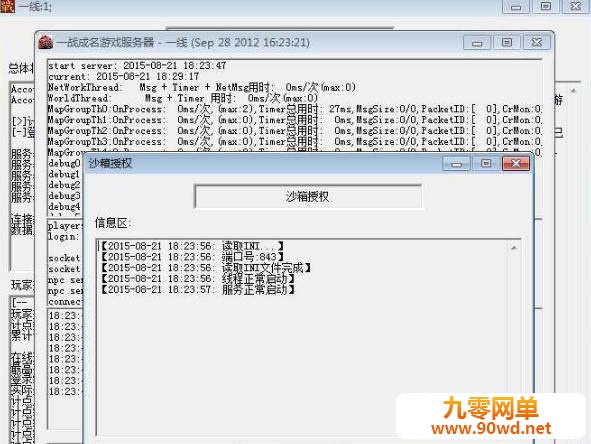The height and width of the screenshot is (444, 591).
Task: Click the www.90wd.net watermark link
Action: tap(491, 428)
